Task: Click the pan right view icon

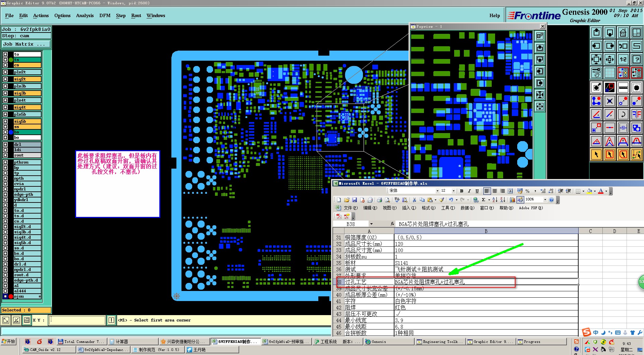Action: [x=610, y=46]
